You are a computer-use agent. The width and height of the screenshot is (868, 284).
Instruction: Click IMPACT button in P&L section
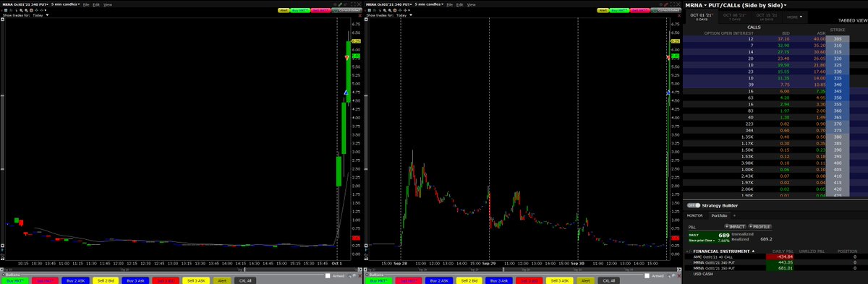[x=736, y=226]
